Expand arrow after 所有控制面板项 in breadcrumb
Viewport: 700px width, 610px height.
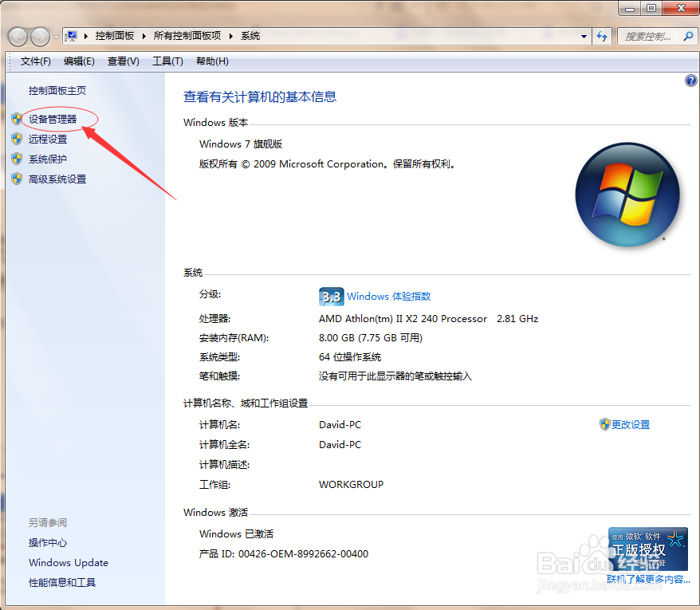coord(230,36)
